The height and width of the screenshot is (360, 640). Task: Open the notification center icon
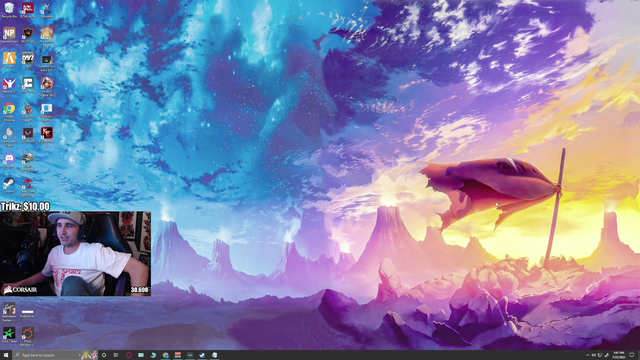point(632,355)
